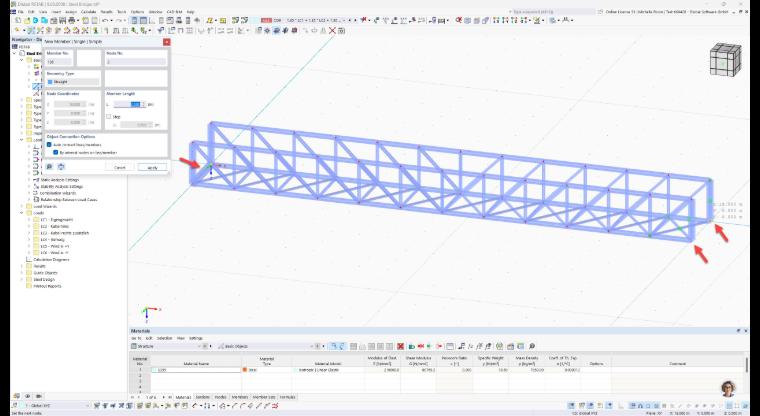Expand the Steel Design folder
760x416 pixels.
click(x=22, y=279)
